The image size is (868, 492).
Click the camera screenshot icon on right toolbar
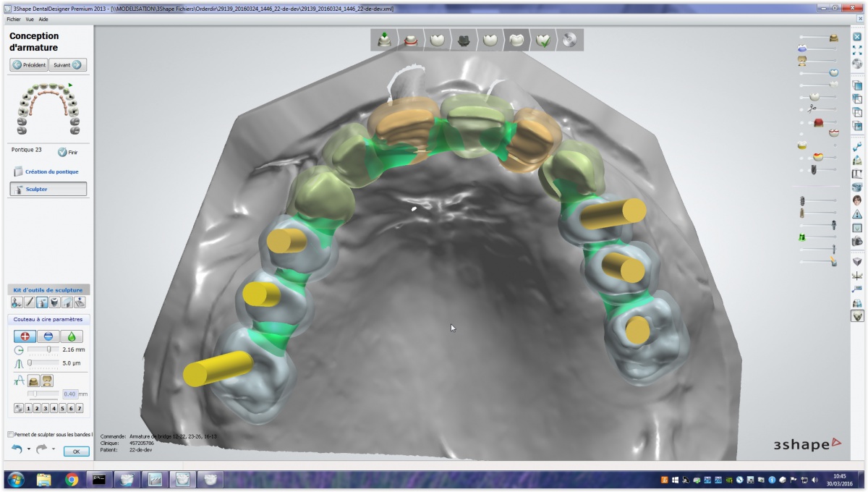[857, 241]
